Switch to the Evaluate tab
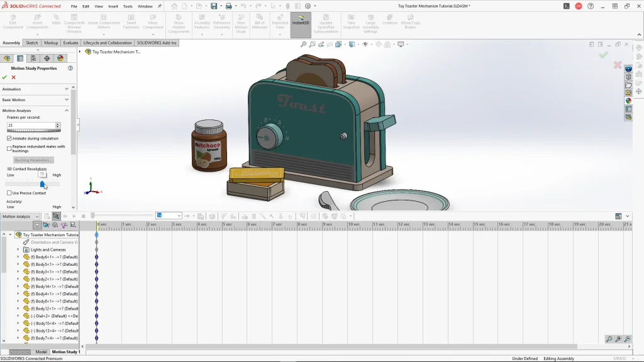 70,43
